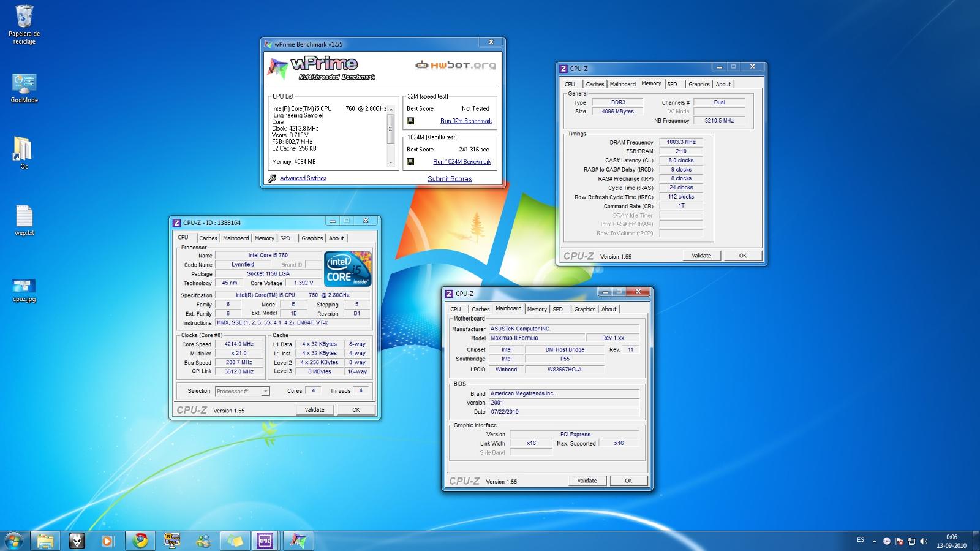Image resolution: width=980 pixels, height=551 pixels.
Task: Click Validate in Memory CPU-Z window
Action: point(701,256)
